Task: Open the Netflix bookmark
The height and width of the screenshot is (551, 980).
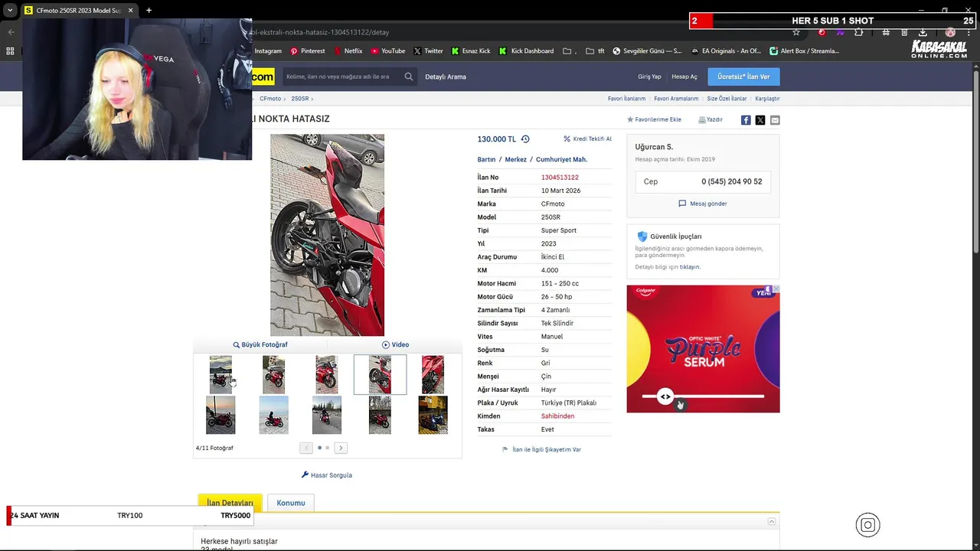Action: coord(347,51)
